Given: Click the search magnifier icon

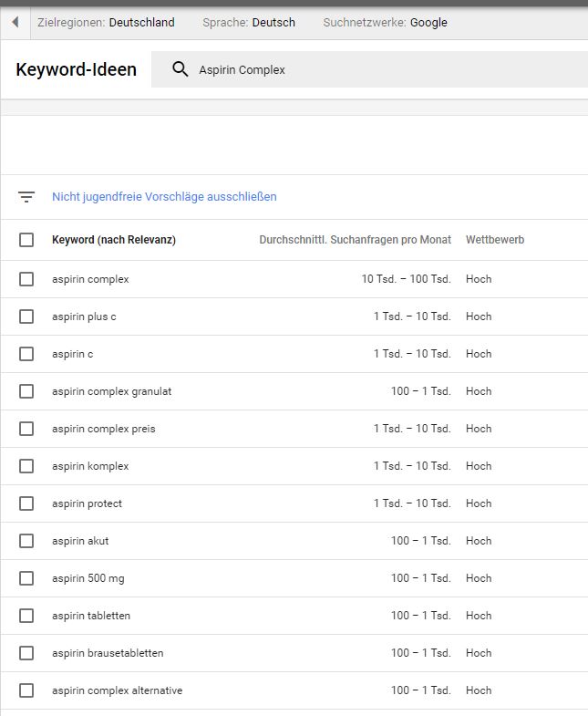Looking at the screenshot, I should point(180,69).
